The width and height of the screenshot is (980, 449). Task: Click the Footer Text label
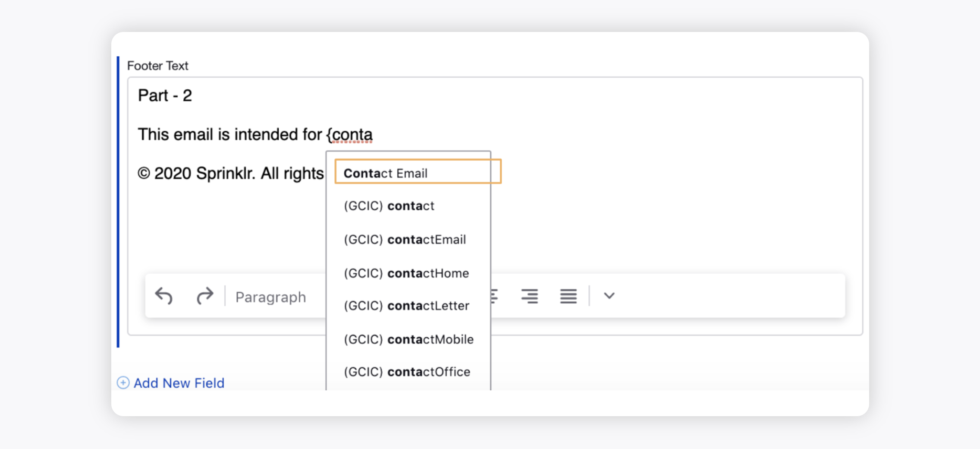(157, 66)
